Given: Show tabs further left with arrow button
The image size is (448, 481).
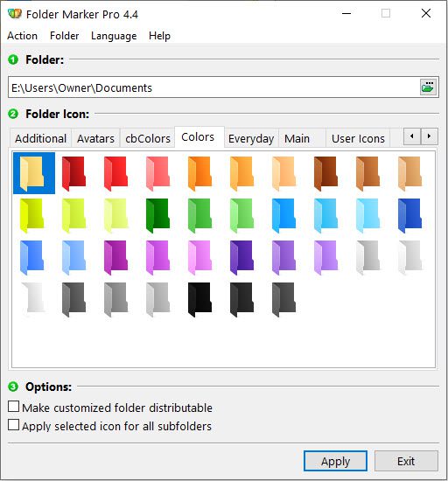Looking at the screenshot, I should [412, 136].
